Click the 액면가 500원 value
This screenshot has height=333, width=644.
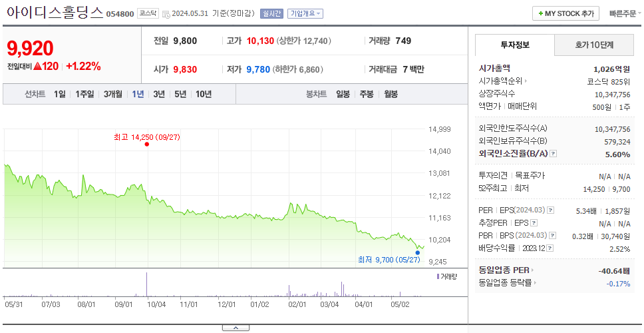click(601, 107)
